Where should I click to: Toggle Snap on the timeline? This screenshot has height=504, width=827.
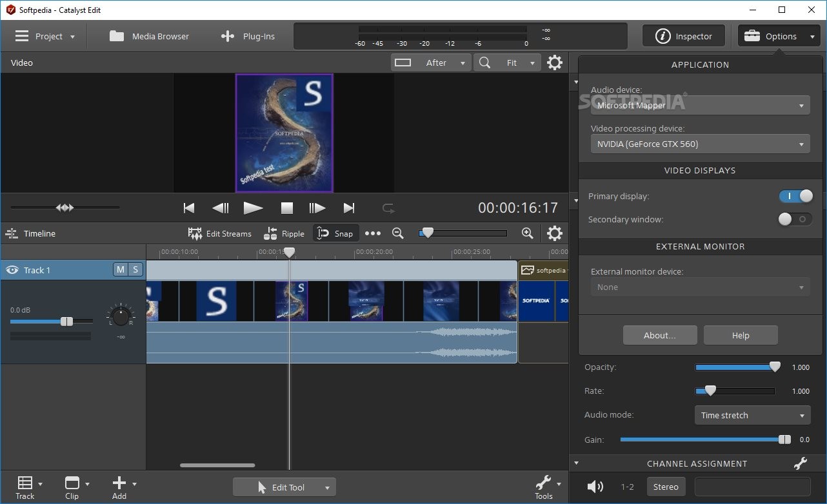pos(335,233)
